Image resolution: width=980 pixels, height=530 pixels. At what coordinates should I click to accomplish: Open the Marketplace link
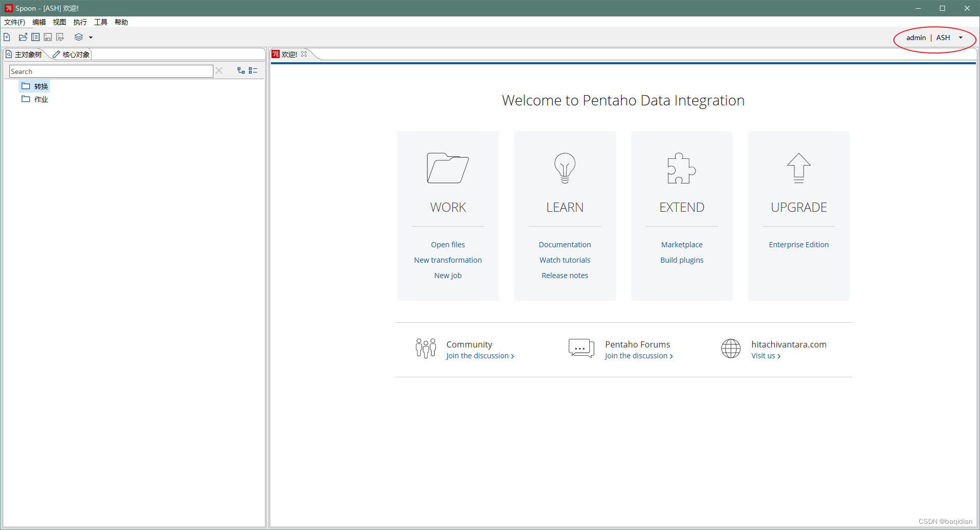click(x=682, y=245)
